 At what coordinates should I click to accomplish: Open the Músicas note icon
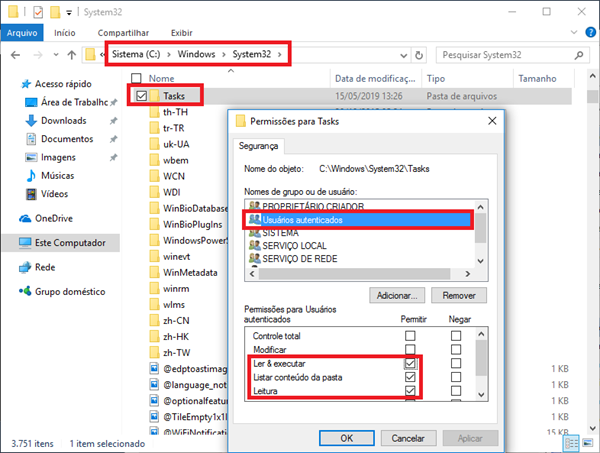(x=31, y=176)
